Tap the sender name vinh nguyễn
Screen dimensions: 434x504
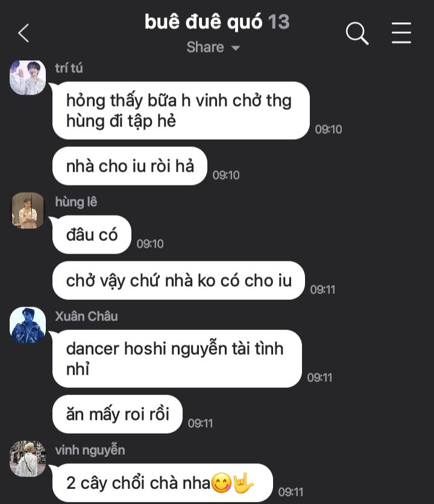click(x=90, y=450)
